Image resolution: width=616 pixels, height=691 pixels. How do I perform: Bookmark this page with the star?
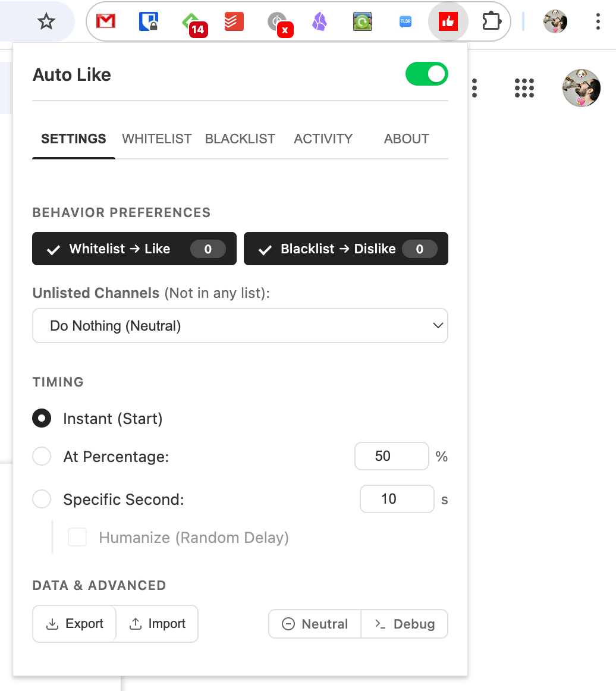(x=46, y=21)
